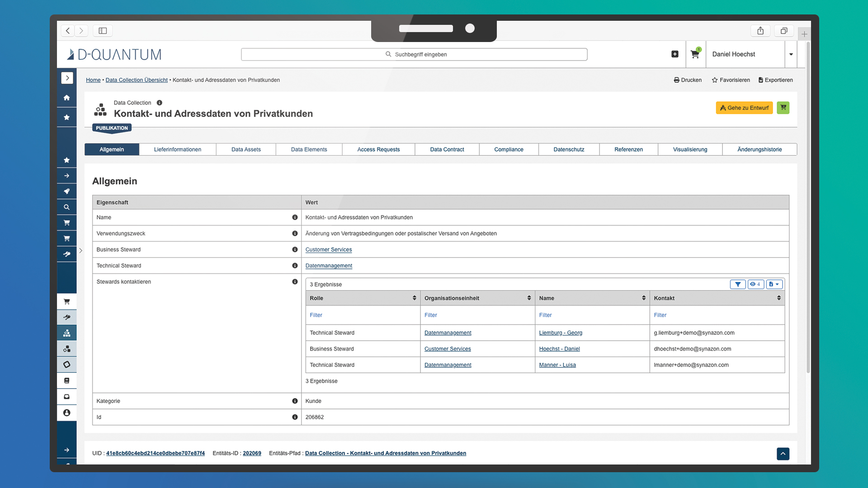Open the Daniel Hoechst user dropdown arrow
Screen dimensions: 868x488
pos(791,54)
